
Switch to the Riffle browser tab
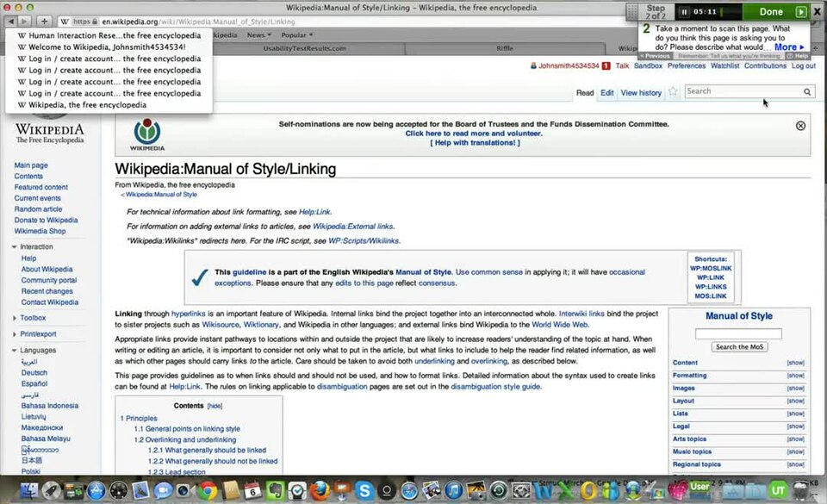coord(505,48)
